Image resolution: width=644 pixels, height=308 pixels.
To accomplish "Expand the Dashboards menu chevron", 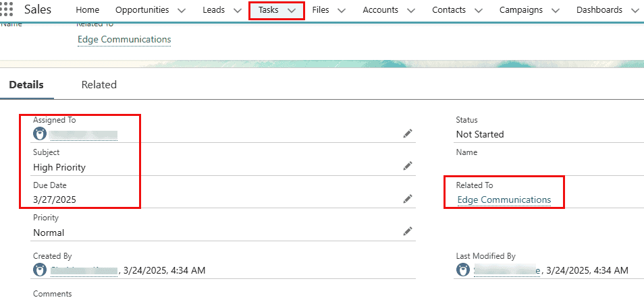I will tap(635, 11).
